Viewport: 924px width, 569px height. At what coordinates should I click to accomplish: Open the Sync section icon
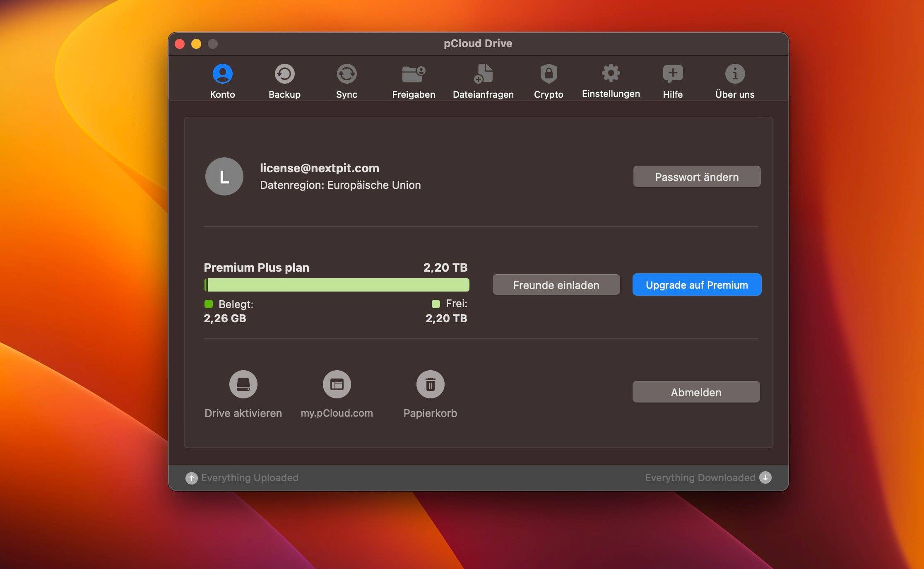coord(347,73)
